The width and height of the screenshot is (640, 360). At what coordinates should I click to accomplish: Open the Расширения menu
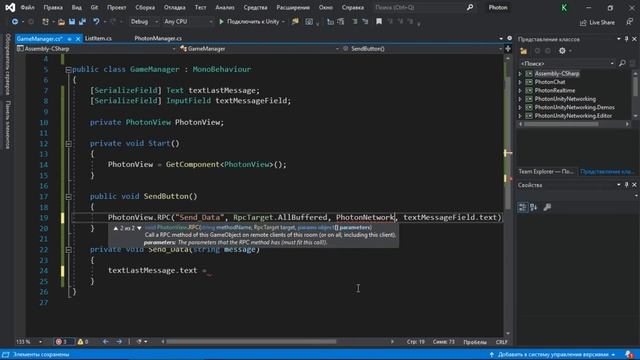(293, 7)
